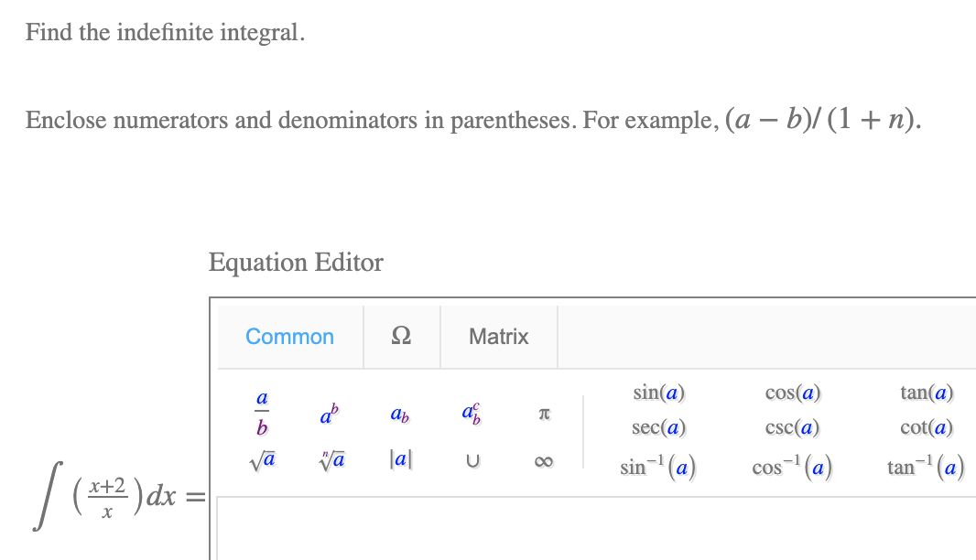This screenshot has height=560, width=976.
Task: Insert the pi symbol
Action: [542, 414]
